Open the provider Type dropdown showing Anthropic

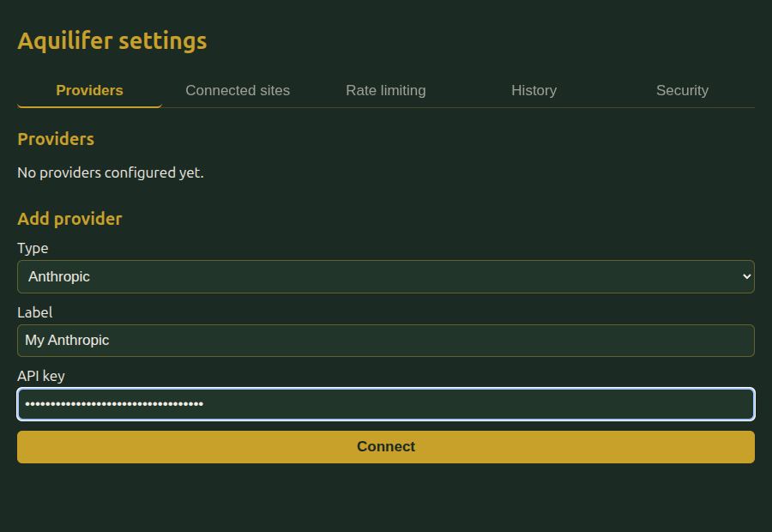point(386,277)
